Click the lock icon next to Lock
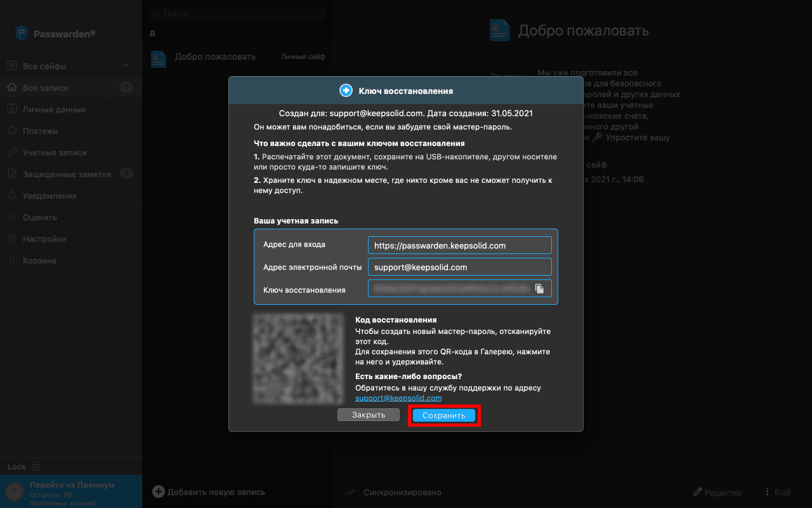Viewport: 812px width, 508px height. [36, 467]
